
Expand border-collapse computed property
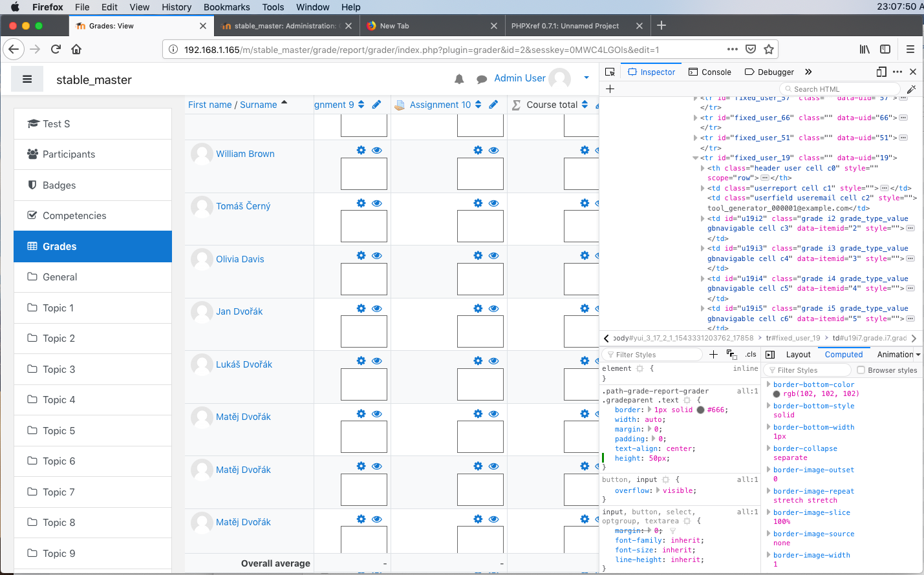point(768,448)
